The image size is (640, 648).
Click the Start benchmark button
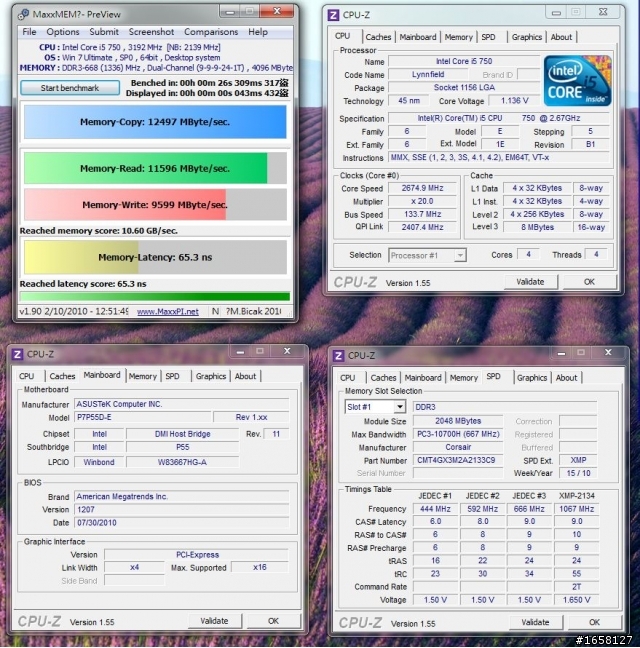click(x=70, y=88)
